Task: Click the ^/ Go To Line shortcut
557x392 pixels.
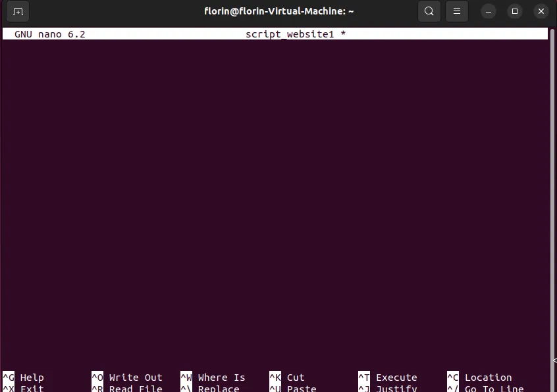Action: (485, 388)
